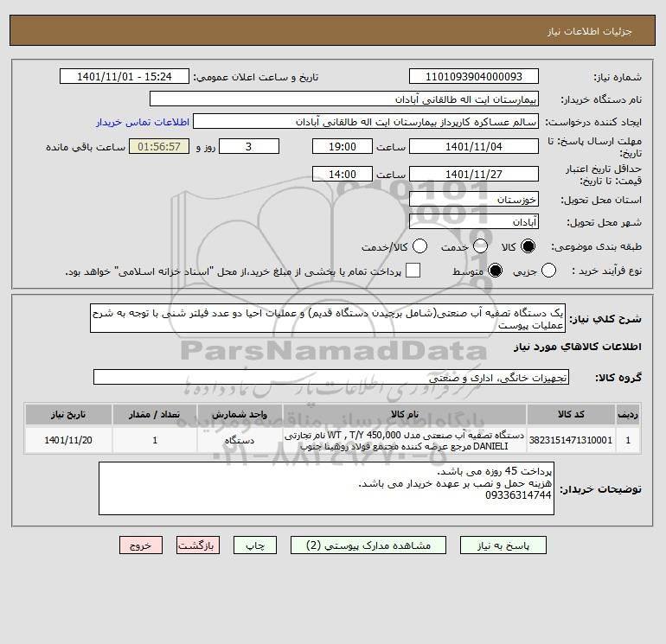Click the 'تعداد / مقدار' column header
This screenshot has height=644, width=666.
(155, 414)
